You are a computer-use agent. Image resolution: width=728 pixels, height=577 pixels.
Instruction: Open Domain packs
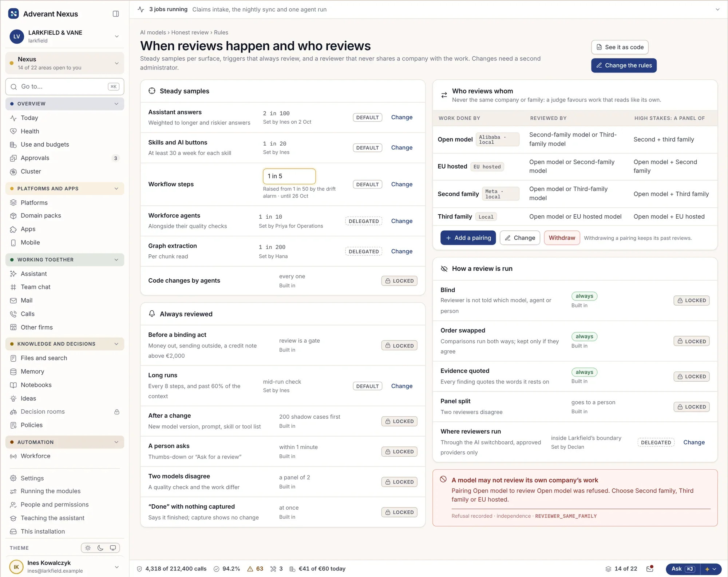click(x=41, y=216)
